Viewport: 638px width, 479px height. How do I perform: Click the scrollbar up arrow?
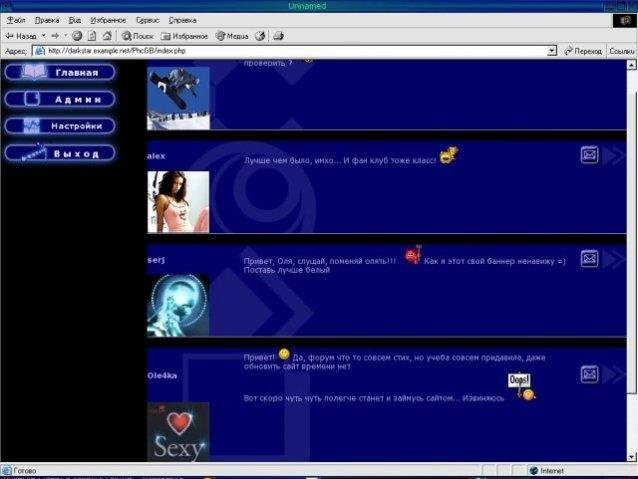click(631, 65)
